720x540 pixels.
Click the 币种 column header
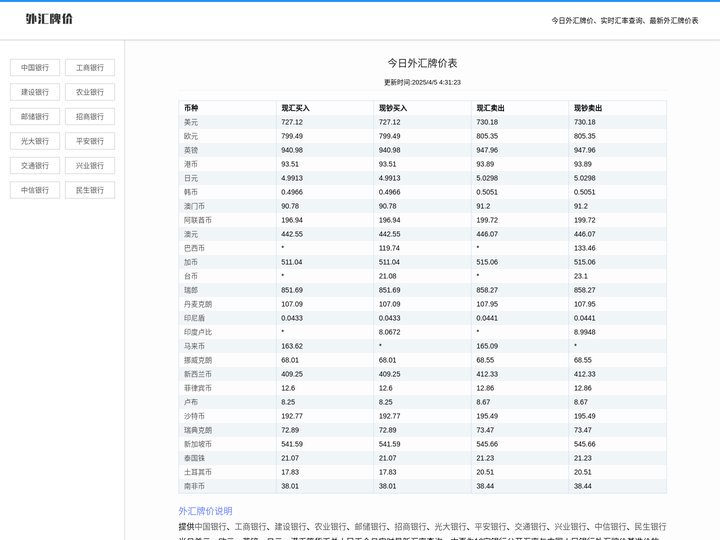coord(191,108)
